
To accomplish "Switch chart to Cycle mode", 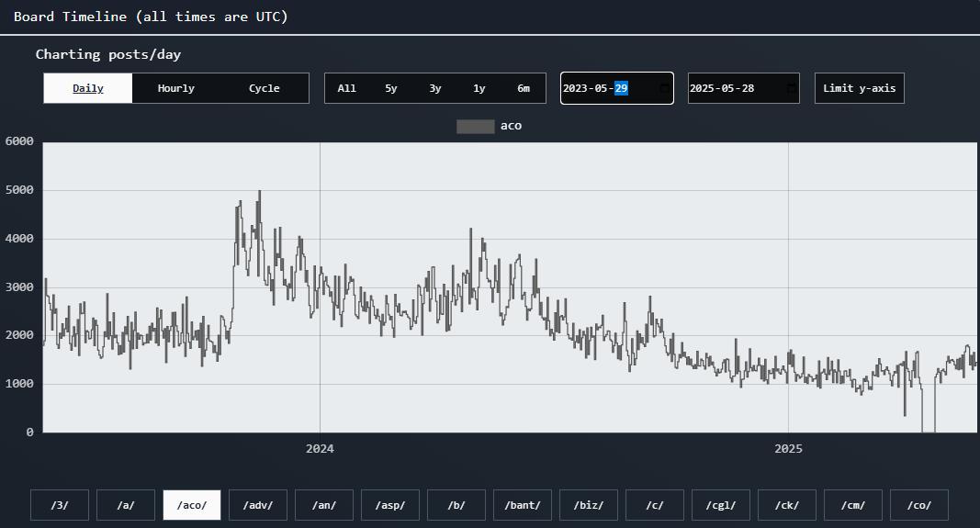I will [265, 88].
